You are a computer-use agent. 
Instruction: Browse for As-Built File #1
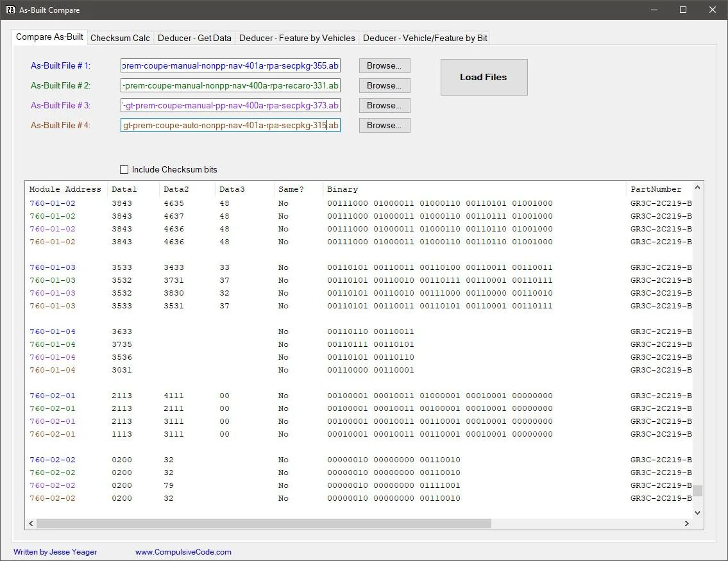[384, 66]
